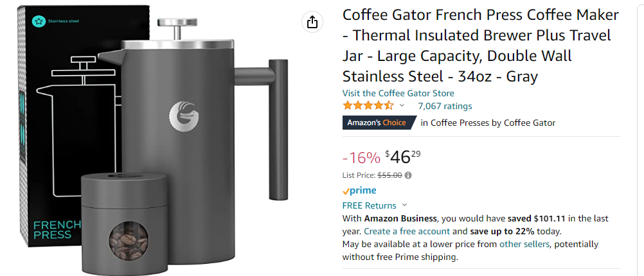Click the -16% discount label

click(361, 158)
